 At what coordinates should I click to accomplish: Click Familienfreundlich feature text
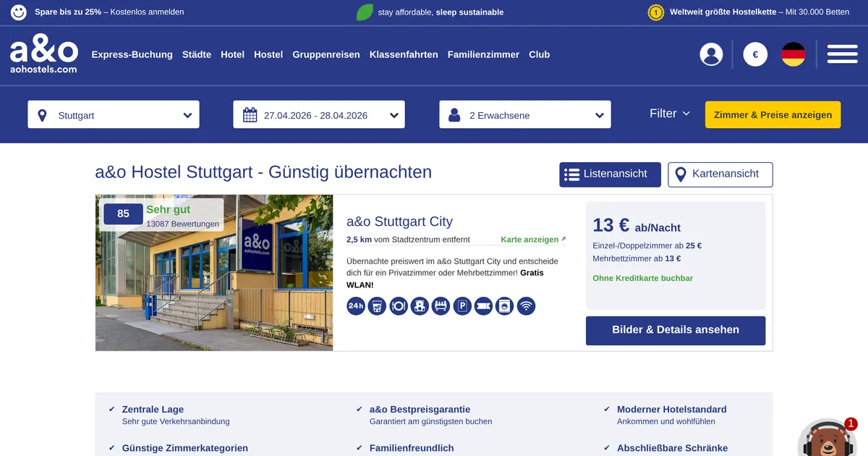[x=412, y=448]
